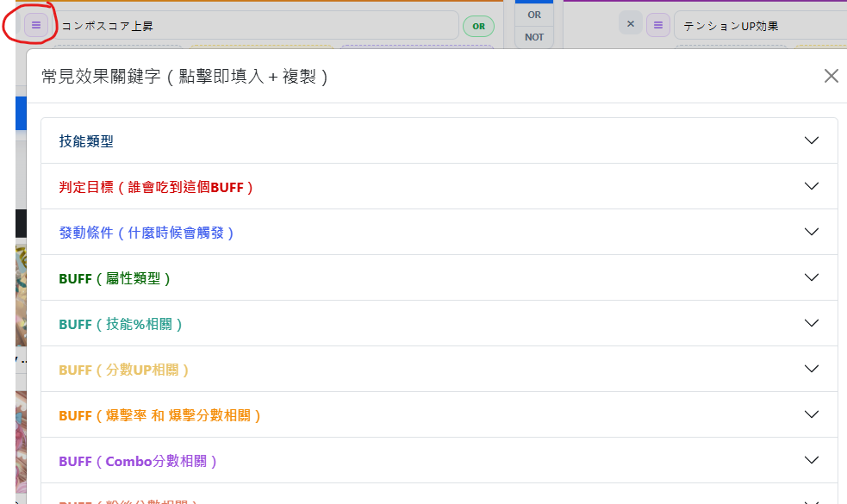Open keyword menu icon beside テンションUP効果
847x504 pixels.
point(658,25)
